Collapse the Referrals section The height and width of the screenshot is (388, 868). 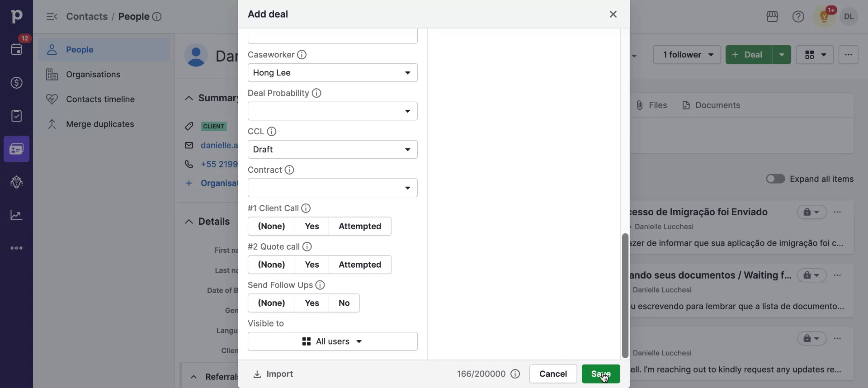coord(193,377)
